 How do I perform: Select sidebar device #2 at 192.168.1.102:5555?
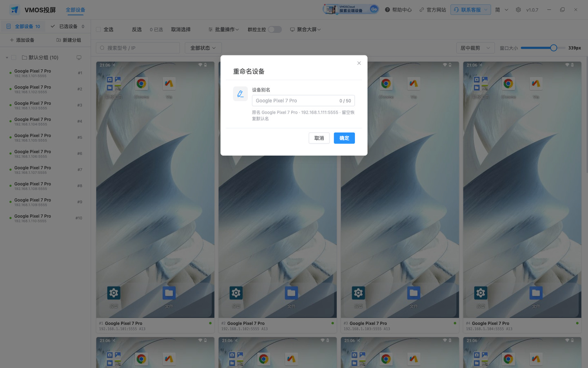46,89
